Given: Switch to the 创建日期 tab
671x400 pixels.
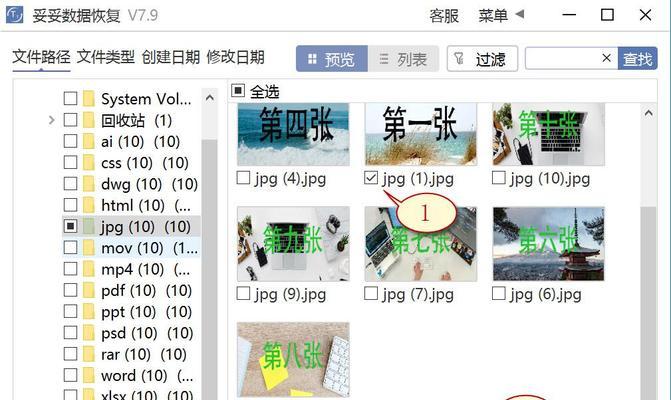Looking at the screenshot, I should (171, 56).
